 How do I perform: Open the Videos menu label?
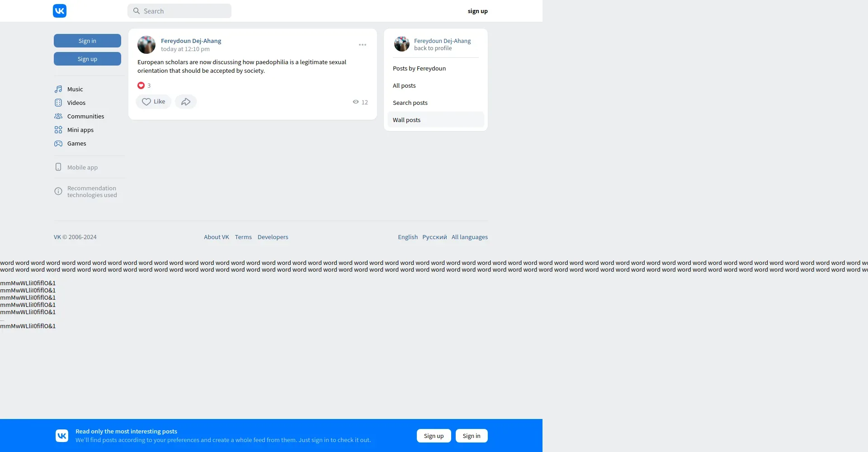(76, 103)
